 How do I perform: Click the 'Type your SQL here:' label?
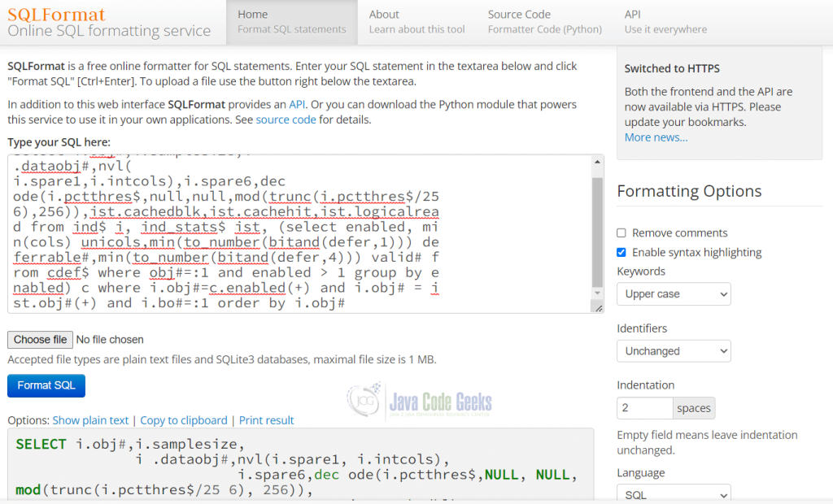coord(59,142)
